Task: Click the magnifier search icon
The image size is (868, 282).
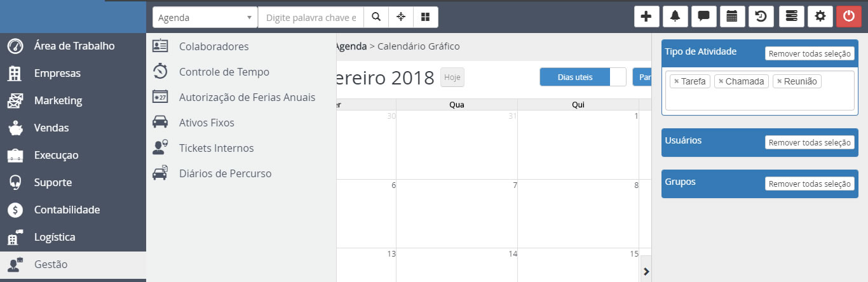Action: (376, 17)
